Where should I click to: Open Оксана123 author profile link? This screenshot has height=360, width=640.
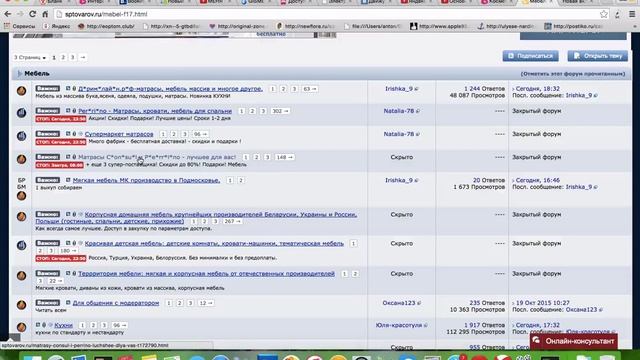(x=399, y=303)
